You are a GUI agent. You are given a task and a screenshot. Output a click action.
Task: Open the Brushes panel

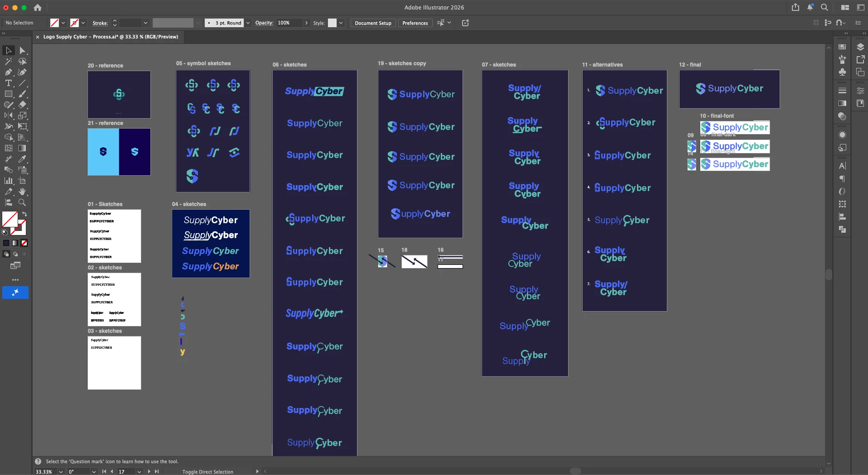coord(842,59)
